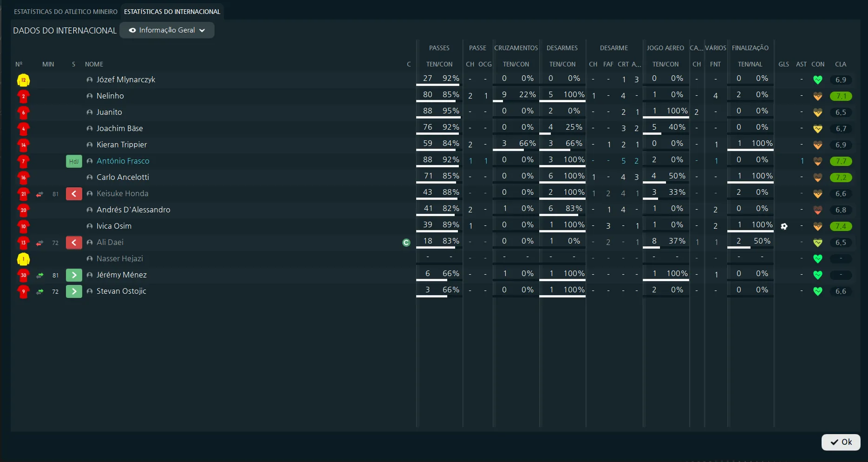Click the swap arrows icon on Jérémy Ménez row
Viewport: 868px width, 462px height.
[x=40, y=275]
